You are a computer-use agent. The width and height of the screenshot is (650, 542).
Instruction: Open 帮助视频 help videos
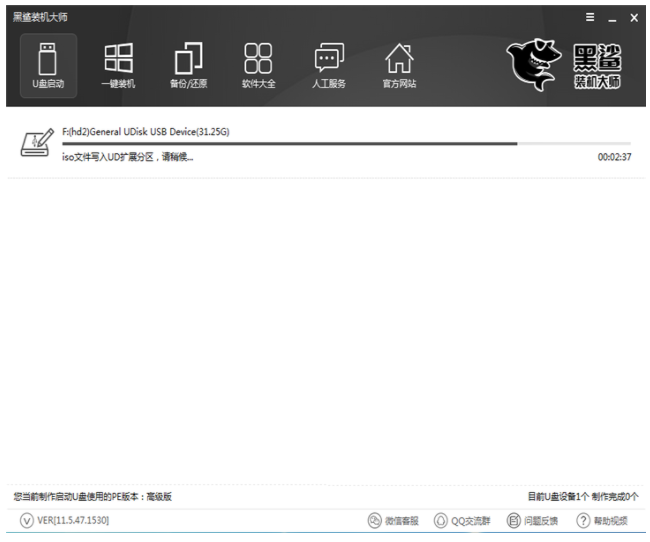point(601,521)
